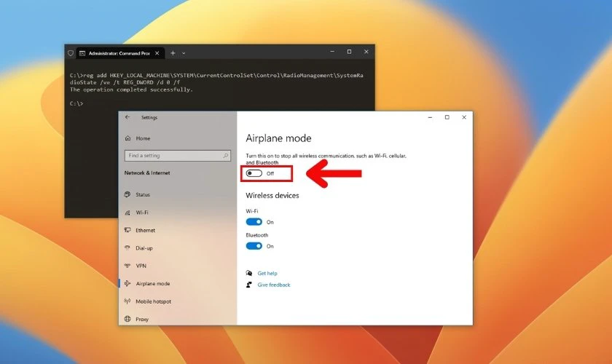612x364 pixels.
Task: Click the Status globe icon
Action: tap(127, 194)
